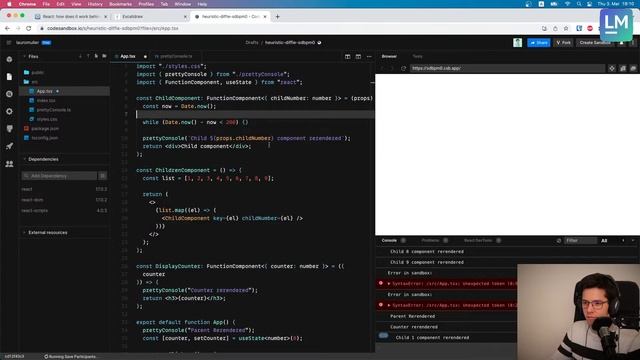Switch to the Excalidraw Chrome tab
The height and width of the screenshot is (360, 640).
pyautogui.click(x=150, y=17)
